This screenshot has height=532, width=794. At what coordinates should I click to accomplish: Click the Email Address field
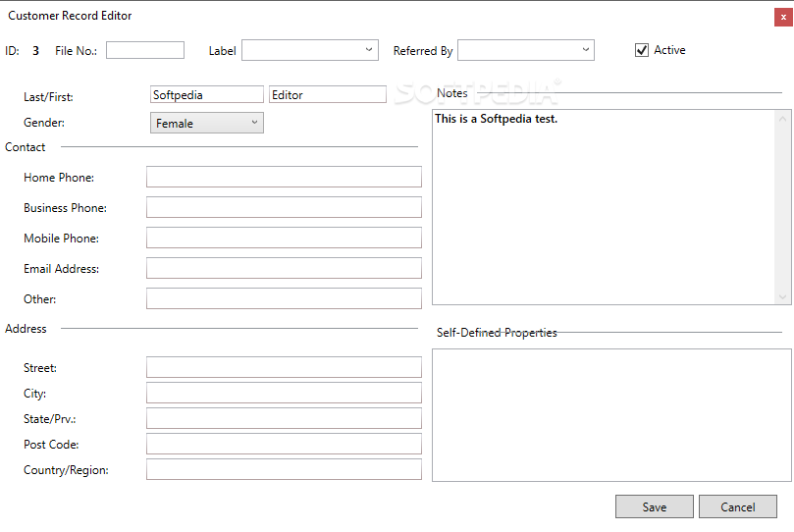point(284,269)
